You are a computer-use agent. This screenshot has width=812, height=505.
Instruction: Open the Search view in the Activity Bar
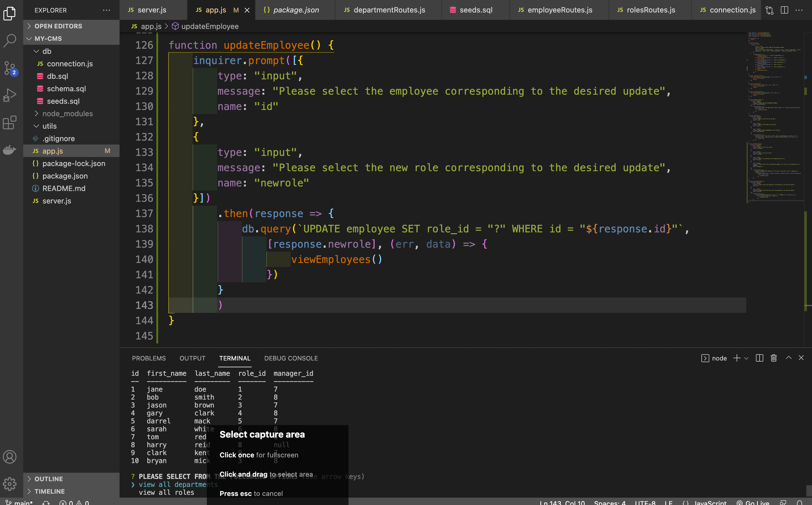[10, 40]
